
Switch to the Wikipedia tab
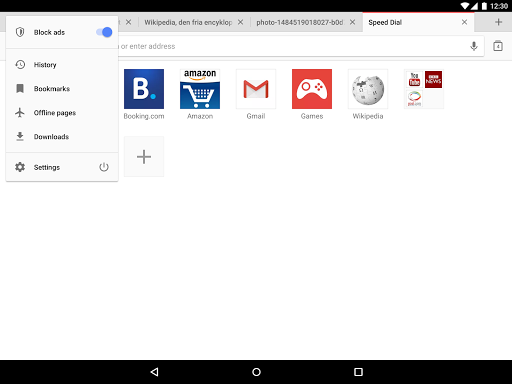(188, 22)
